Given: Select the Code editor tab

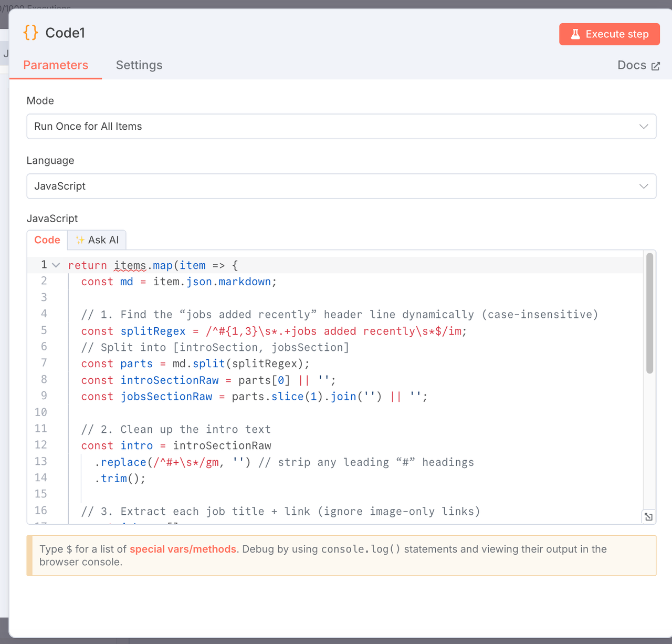Looking at the screenshot, I should point(47,240).
